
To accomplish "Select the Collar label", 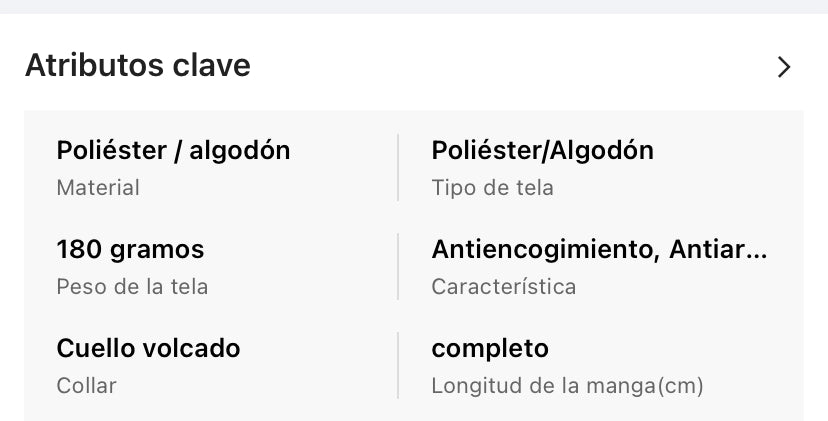I will pyautogui.click(x=86, y=385).
